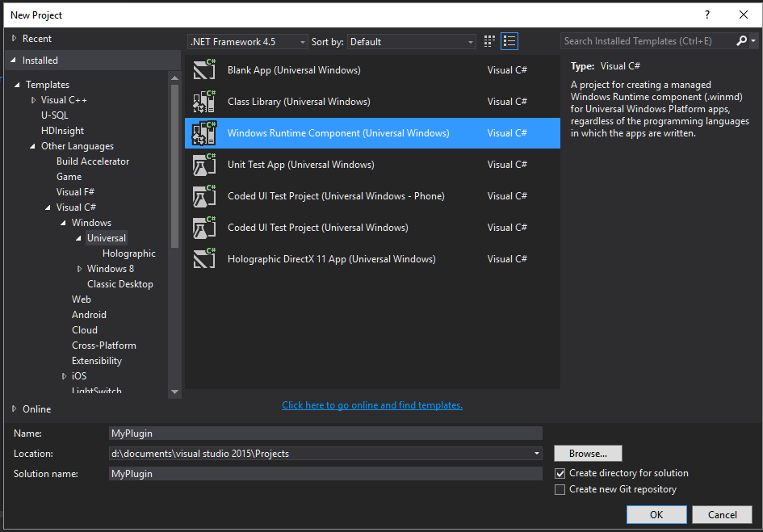This screenshot has width=763, height=532.
Task: Open the .NET Framework 4.5 dropdown
Action: tap(248, 42)
